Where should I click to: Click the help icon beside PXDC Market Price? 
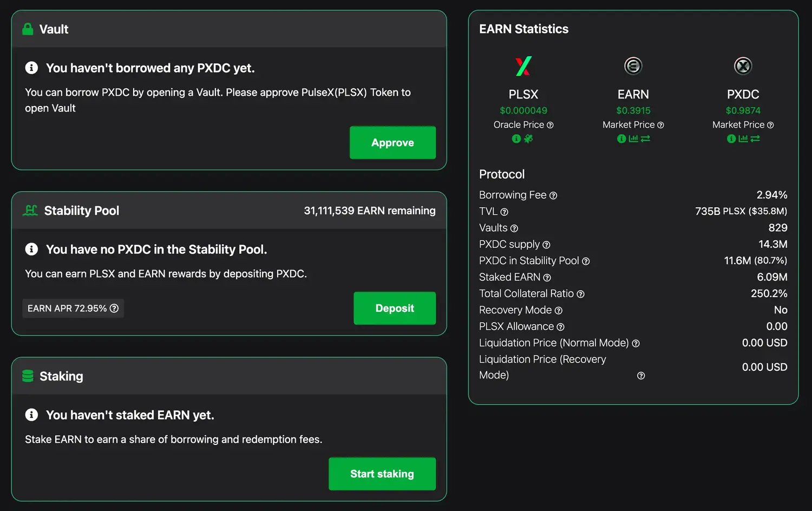pyautogui.click(x=770, y=125)
